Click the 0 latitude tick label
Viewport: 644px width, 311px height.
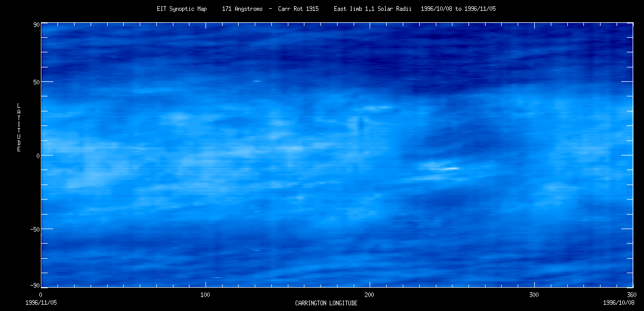coord(38,155)
